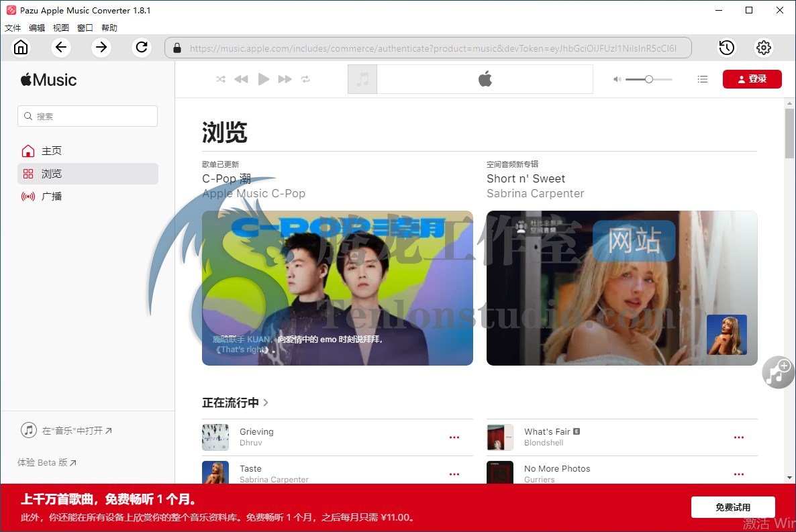The image size is (796, 532).
Task: Click the Dhruv artist name
Action: tap(251, 443)
